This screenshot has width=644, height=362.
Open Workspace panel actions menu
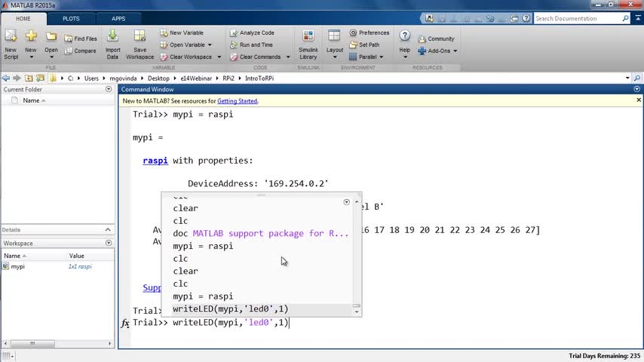coord(109,244)
